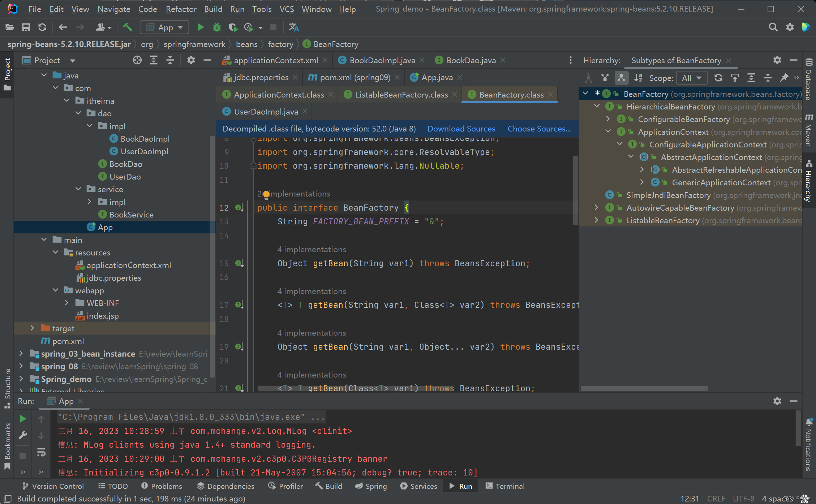Viewport: 816px width, 504px height.
Task: Open the VCS menu
Action: click(287, 9)
